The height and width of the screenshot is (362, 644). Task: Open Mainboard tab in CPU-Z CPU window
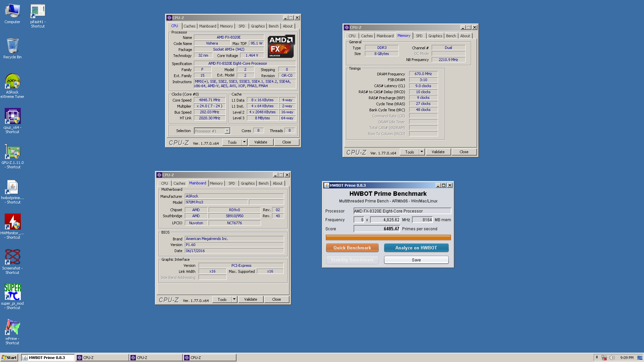[x=208, y=26]
